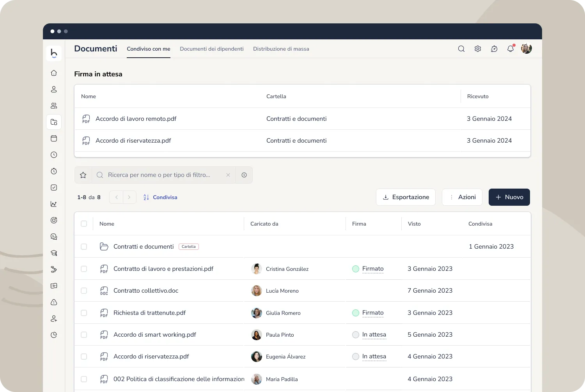
Task: Open the graduation cap training sidebar icon
Action: point(54,253)
